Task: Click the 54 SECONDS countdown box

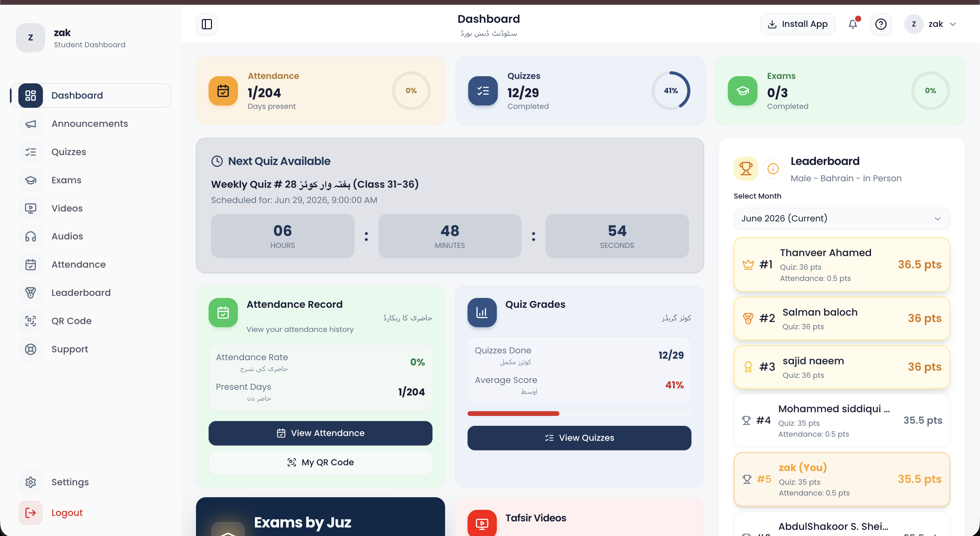Action: (x=617, y=236)
